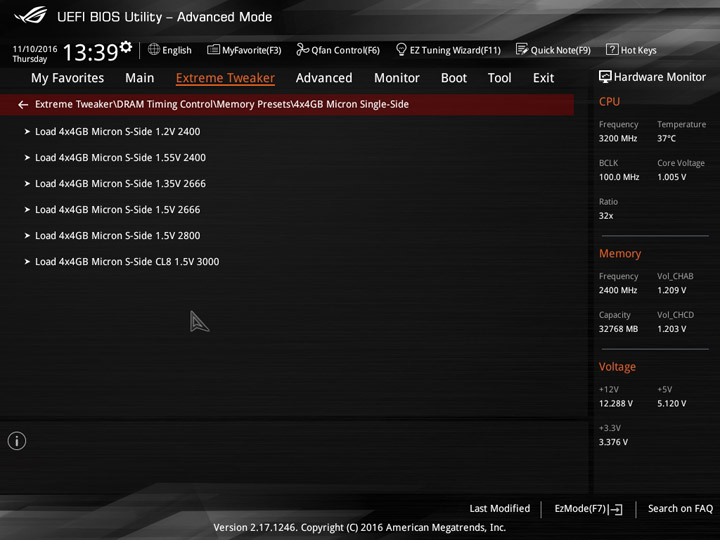Load 4x4GB Micron S-Side 1.5V 2666
720x540 pixels.
tap(118, 210)
